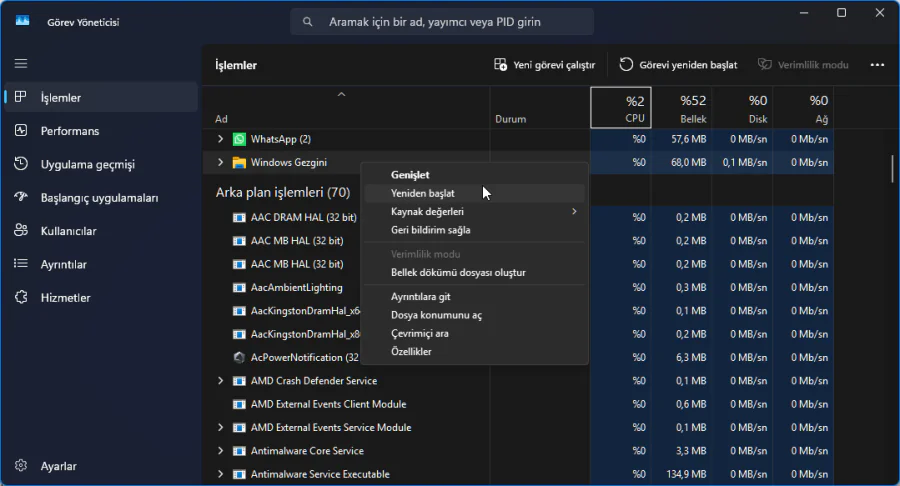Open Hizmetler page from sidebar
This screenshot has width=900, height=486.
(x=101, y=297)
